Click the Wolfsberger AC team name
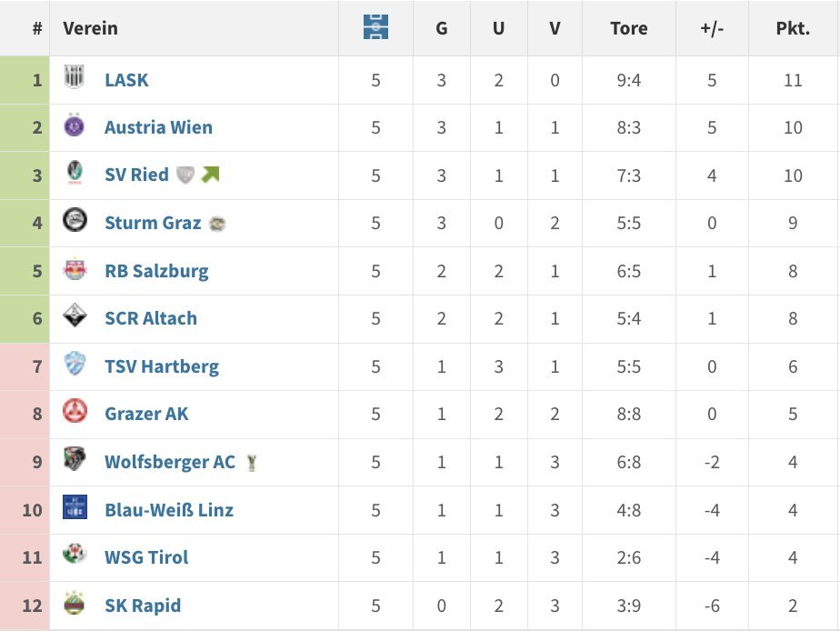 point(170,462)
